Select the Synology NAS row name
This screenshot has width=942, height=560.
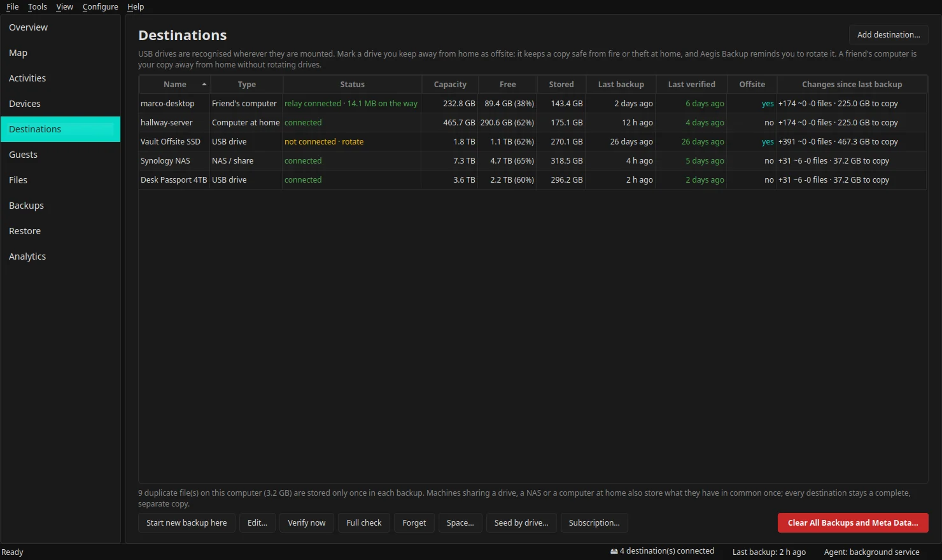tap(165, 161)
